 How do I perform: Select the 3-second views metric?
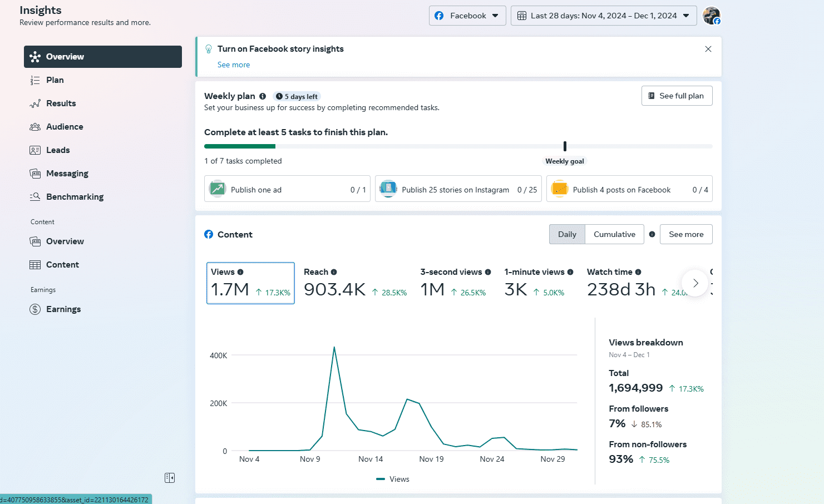tap(455, 283)
